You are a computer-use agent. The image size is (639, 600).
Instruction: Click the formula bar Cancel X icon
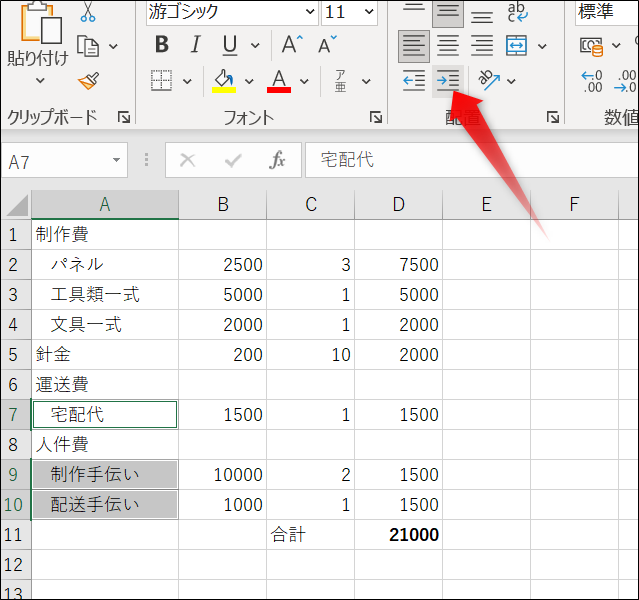coord(187,160)
